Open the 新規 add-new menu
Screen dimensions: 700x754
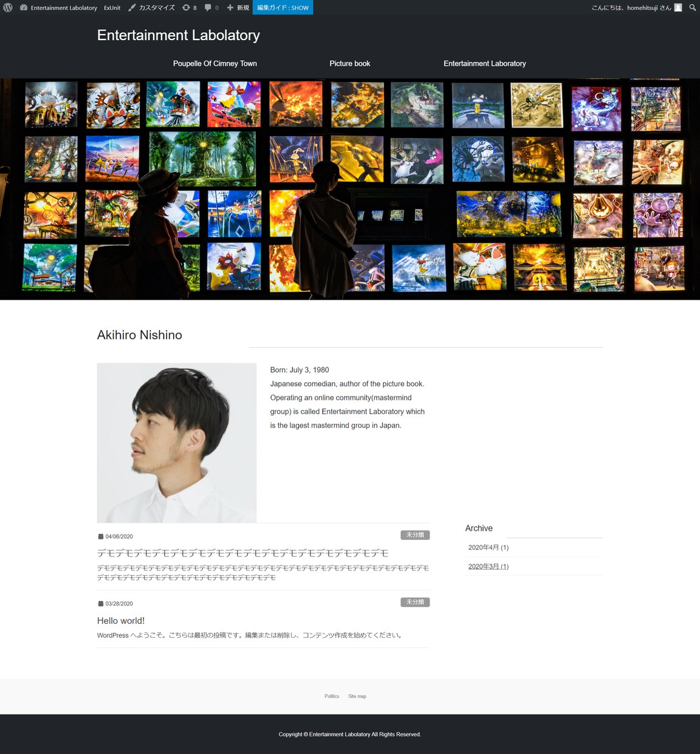pyautogui.click(x=238, y=7)
